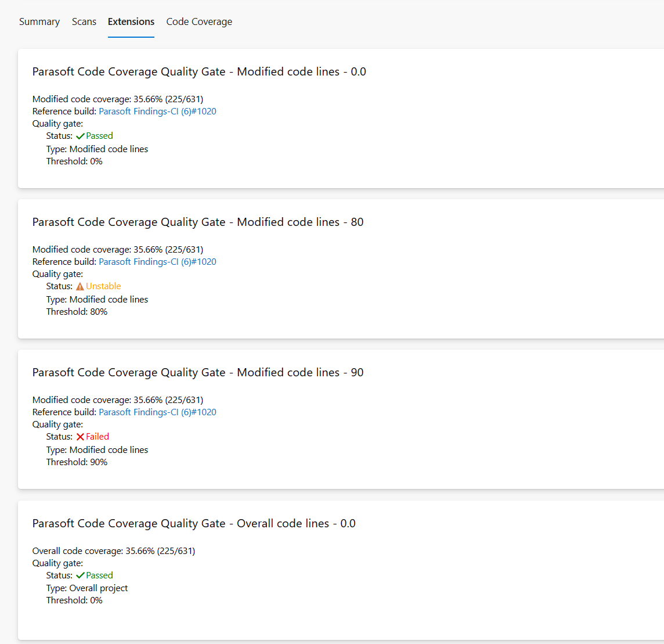Click the Passed checkmark in the Overall code lines gate
The image size is (664, 644).
(80, 575)
